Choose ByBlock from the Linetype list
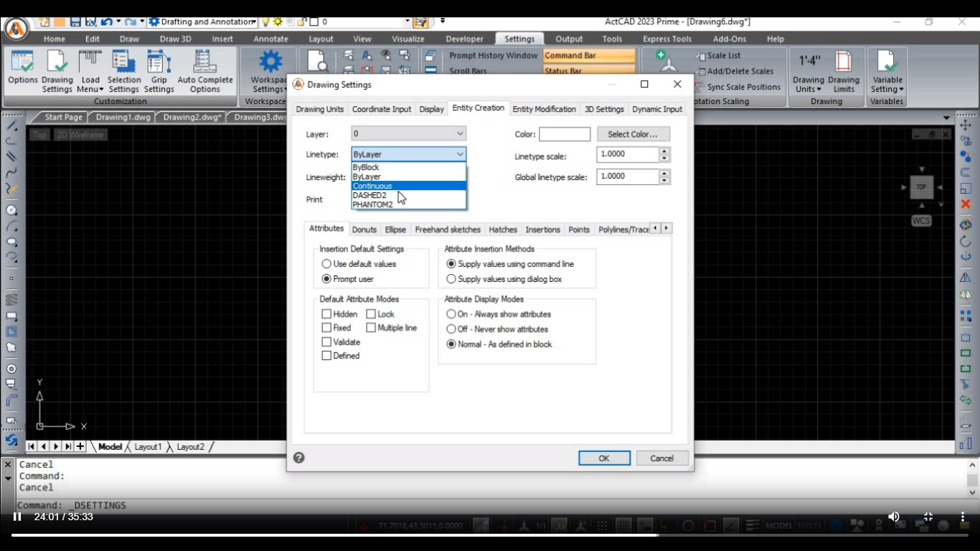 point(409,167)
